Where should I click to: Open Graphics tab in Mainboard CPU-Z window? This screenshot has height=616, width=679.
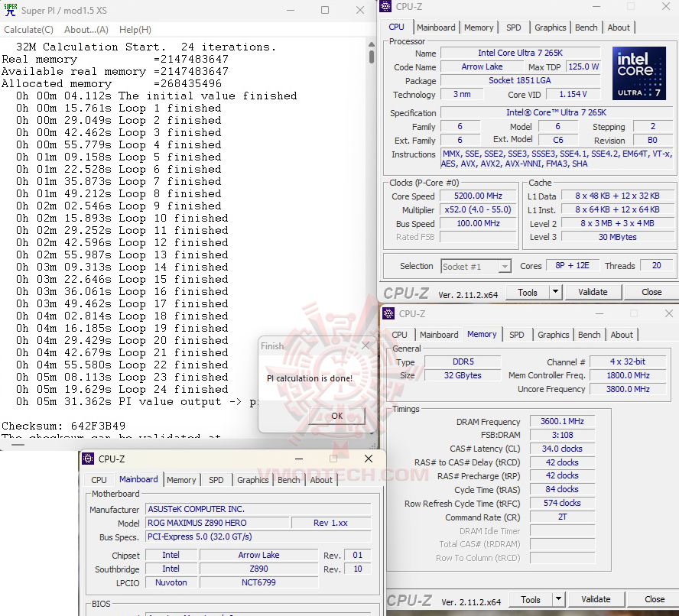(x=253, y=480)
